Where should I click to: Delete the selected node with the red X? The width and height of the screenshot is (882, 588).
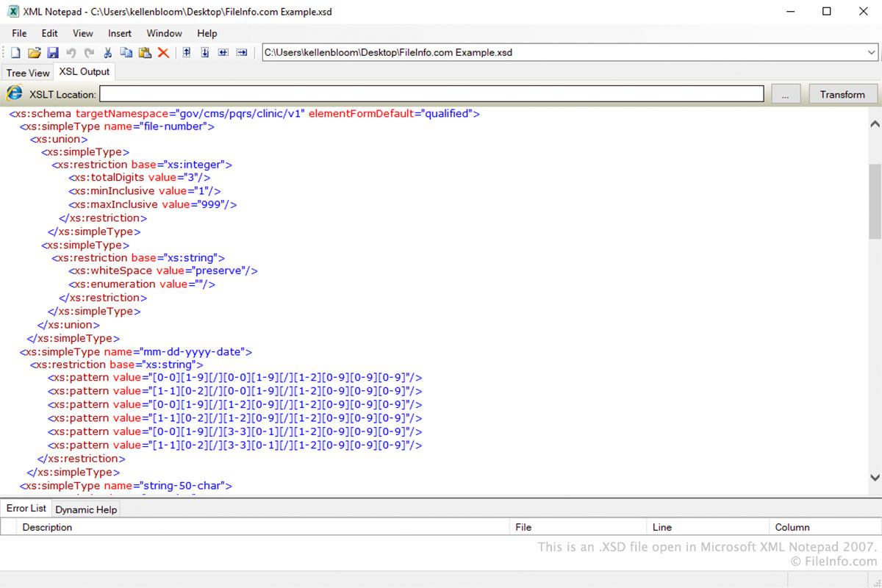tap(162, 52)
